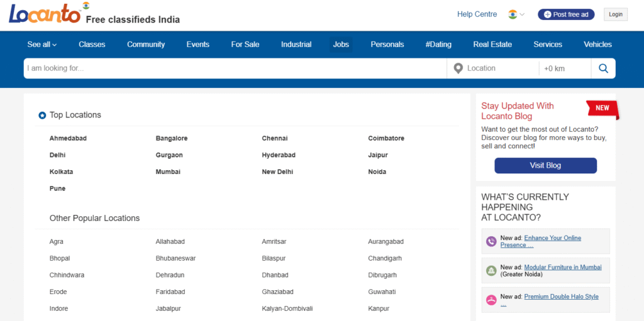
Task: Click the pink ad category icon
Action: 491,300
